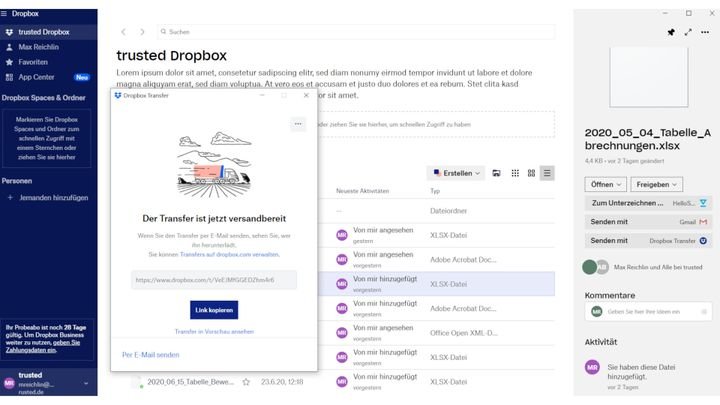Click the Neu badge beside App Center

point(82,77)
